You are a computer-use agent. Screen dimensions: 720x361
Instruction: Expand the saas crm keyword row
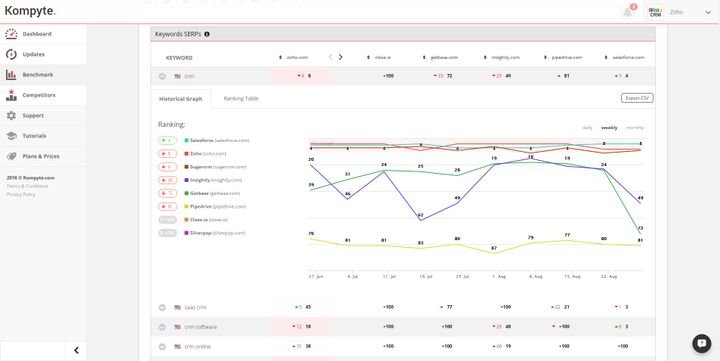pyautogui.click(x=162, y=307)
